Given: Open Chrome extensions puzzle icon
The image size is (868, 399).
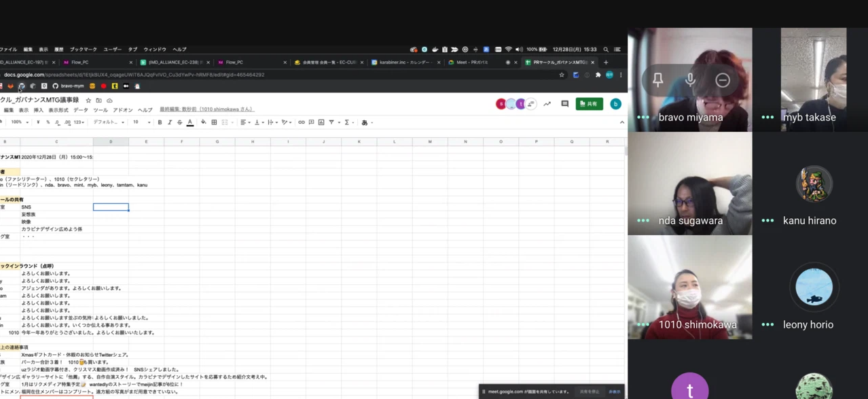Looking at the screenshot, I should 598,75.
